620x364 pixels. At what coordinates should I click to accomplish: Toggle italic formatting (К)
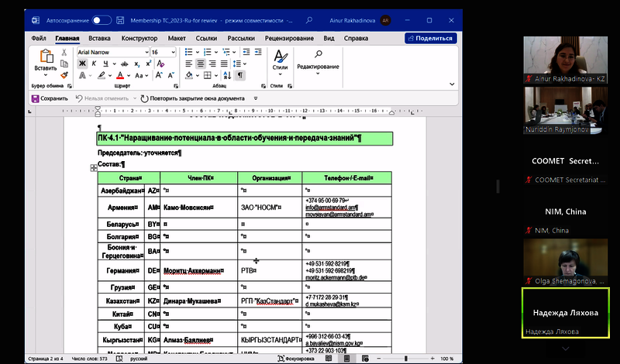94,64
